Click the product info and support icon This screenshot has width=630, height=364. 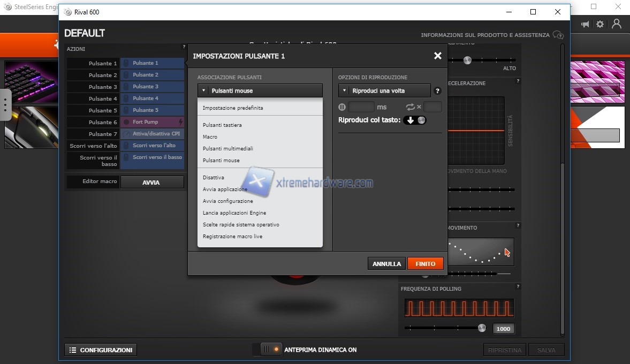pos(558,35)
